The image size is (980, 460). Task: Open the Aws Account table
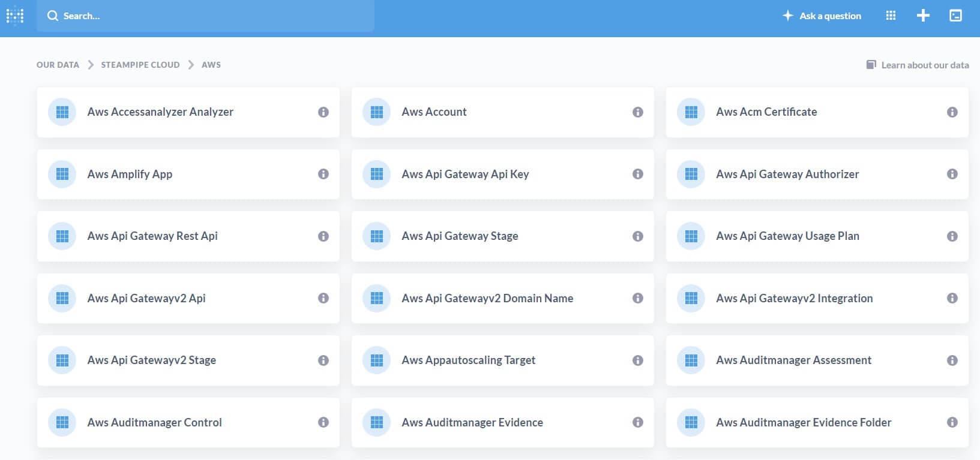click(x=502, y=112)
